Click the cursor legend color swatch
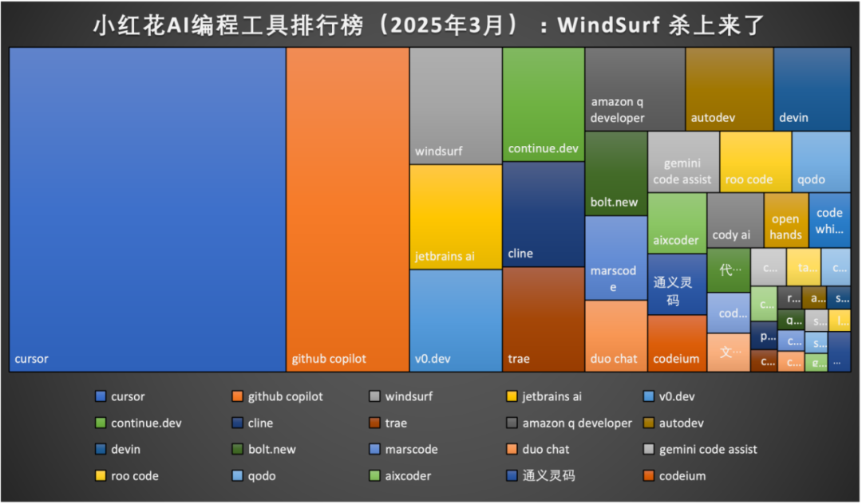Viewport: 862px width, 504px height. (100, 396)
